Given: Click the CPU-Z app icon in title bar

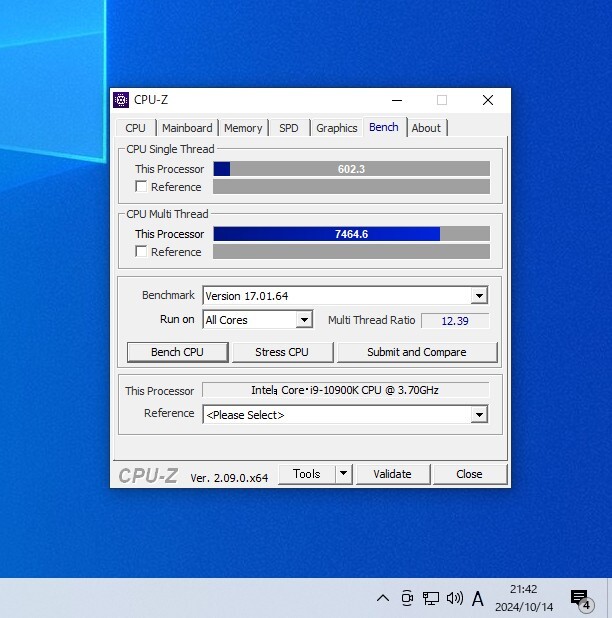Looking at the screenshot, I should coord(121,100).
